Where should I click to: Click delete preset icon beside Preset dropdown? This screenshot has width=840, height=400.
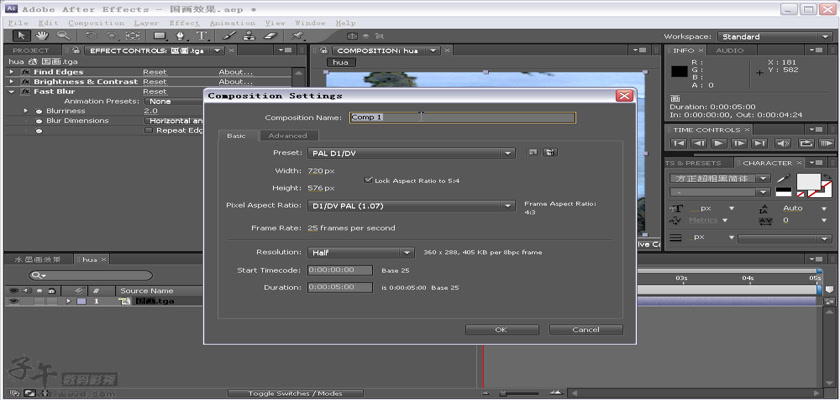click(550, 153)
